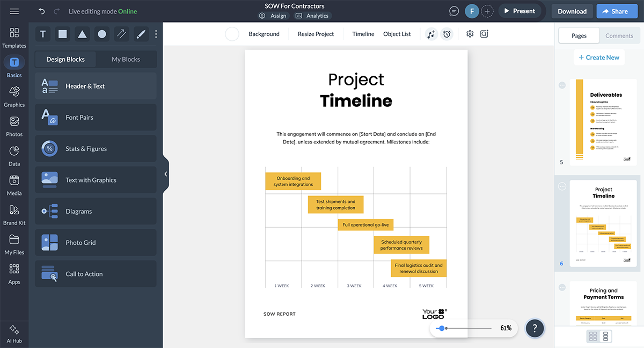Select the draw brush tool
This screenshot has height=348, width=644.
pos(141,33)
